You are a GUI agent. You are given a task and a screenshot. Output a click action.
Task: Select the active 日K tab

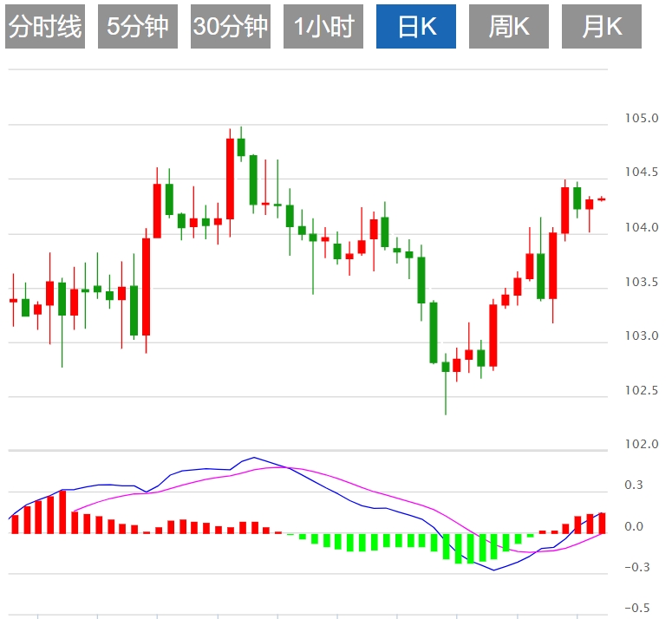click(416, 27)
